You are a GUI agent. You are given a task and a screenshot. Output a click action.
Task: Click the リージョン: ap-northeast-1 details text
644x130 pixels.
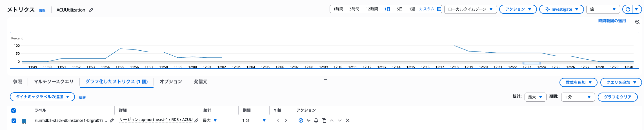pyautogui.click(x=156, y=120)
